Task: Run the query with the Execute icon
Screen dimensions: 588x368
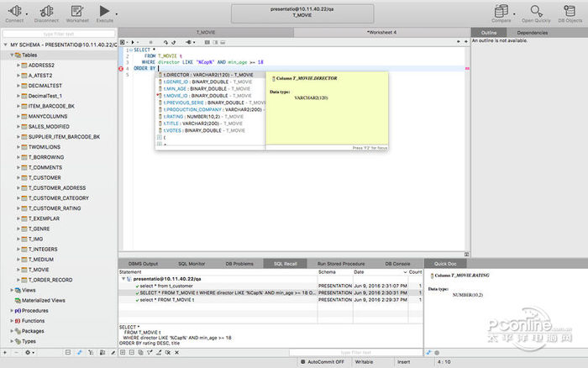Action: click(104, 10)
